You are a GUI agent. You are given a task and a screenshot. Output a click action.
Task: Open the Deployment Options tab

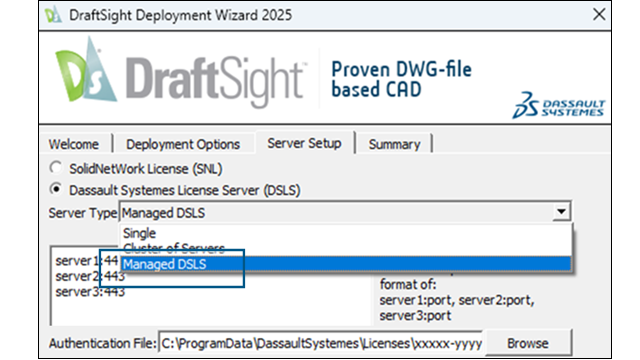183,144
